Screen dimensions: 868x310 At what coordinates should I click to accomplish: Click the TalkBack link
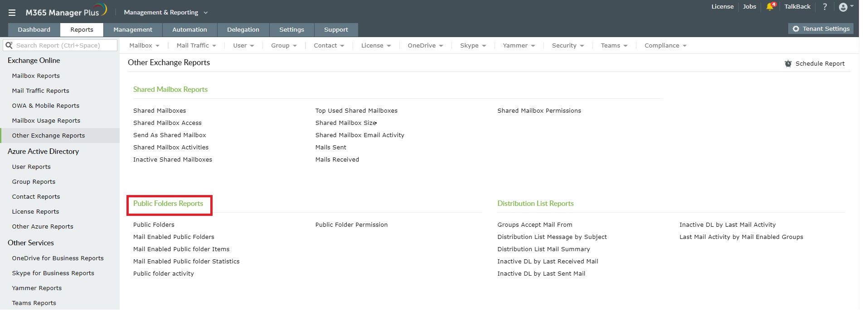(x=797, y=7)
